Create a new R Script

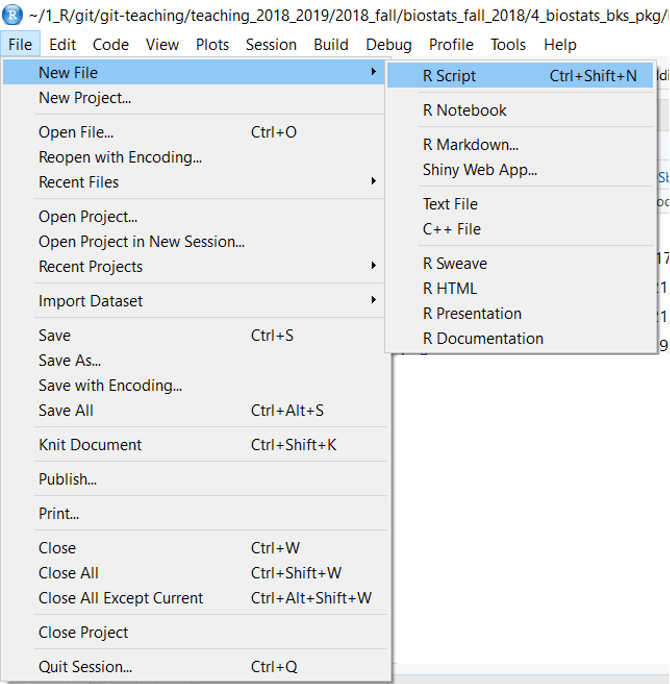tap(520, 75)
